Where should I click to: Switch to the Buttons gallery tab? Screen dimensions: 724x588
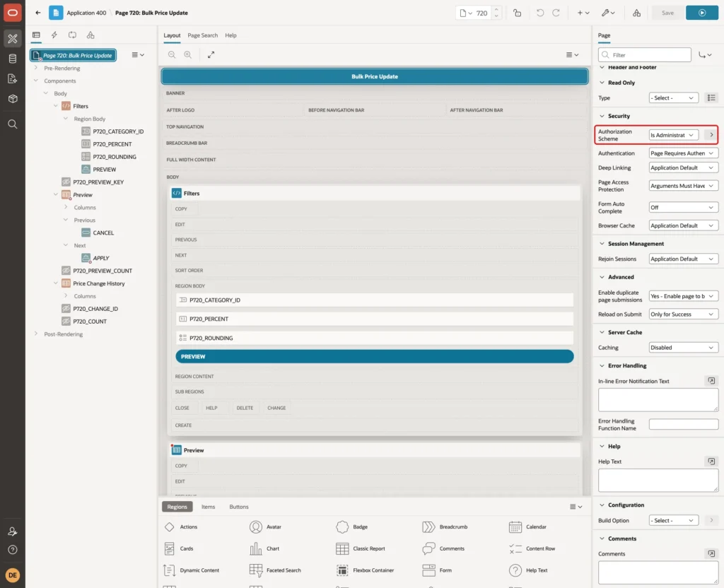click(239, 507)
